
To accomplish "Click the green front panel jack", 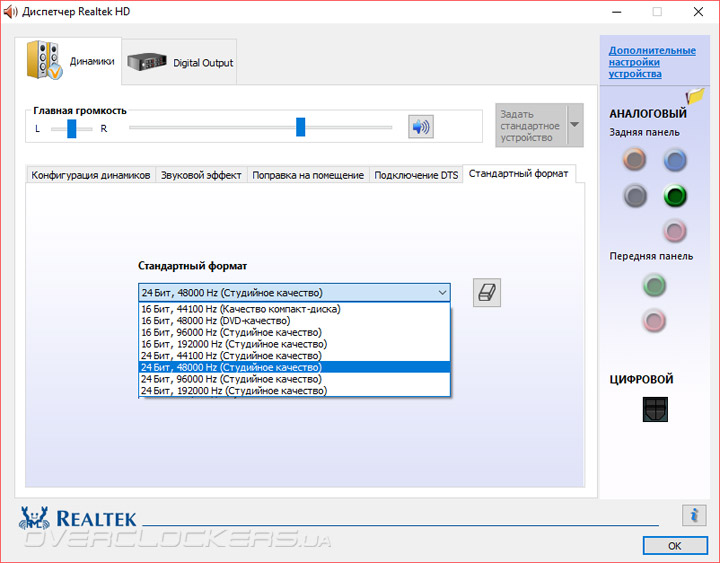I will [x=654, y=285].
